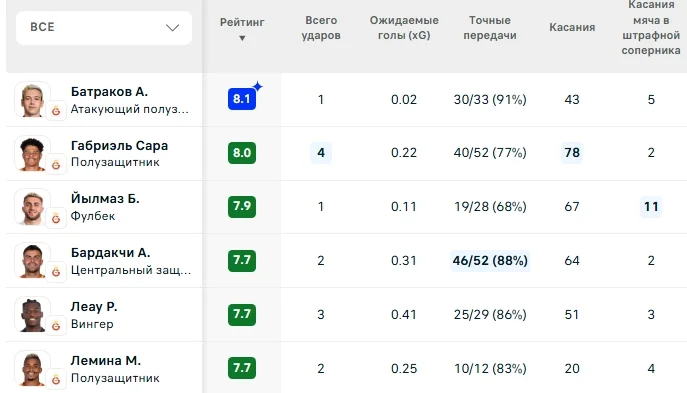Viewport: 687px width, 393px height.
Task: Sort by Точные передачи column
Action: [x=490, y=28]
